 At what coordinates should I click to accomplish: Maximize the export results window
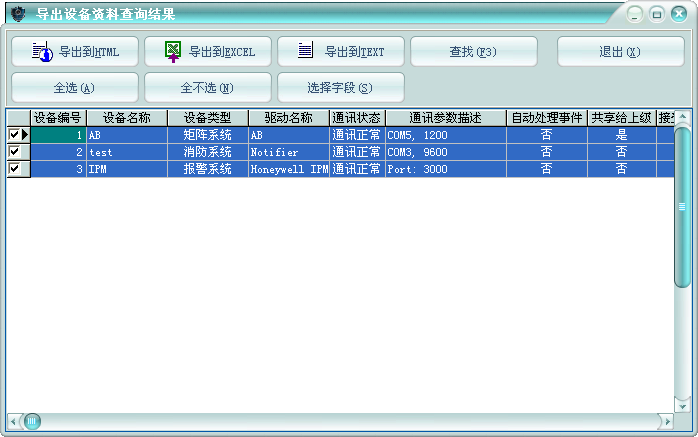657,14
